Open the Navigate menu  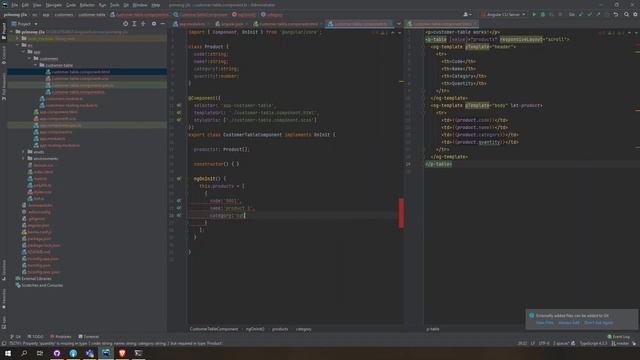53,5
